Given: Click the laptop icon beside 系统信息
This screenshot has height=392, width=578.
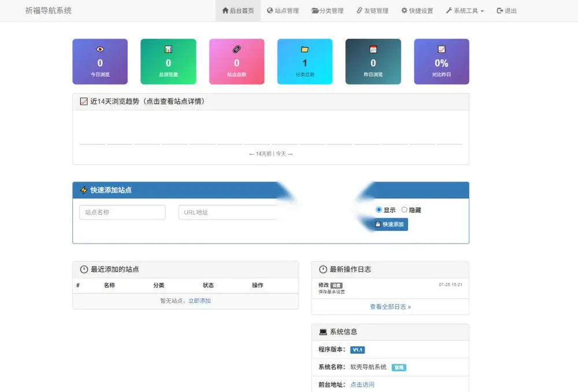Looking at the screenshot, I should (x=323, y=332).
